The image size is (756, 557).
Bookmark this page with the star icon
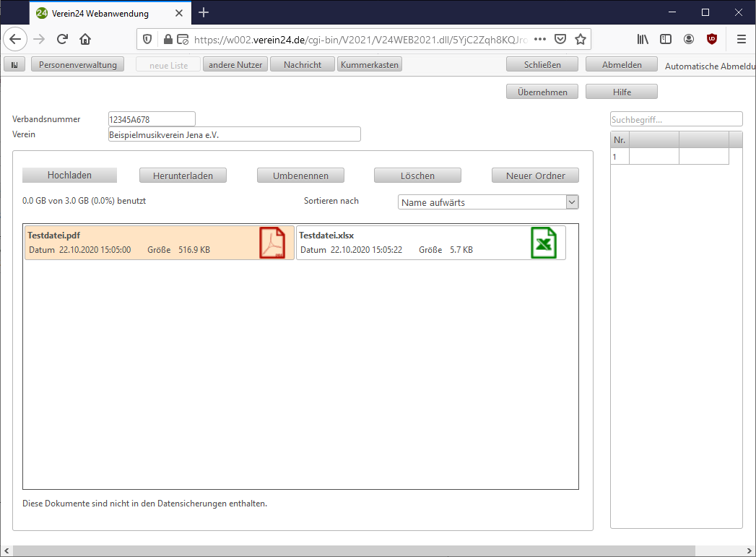pos(580,39)
